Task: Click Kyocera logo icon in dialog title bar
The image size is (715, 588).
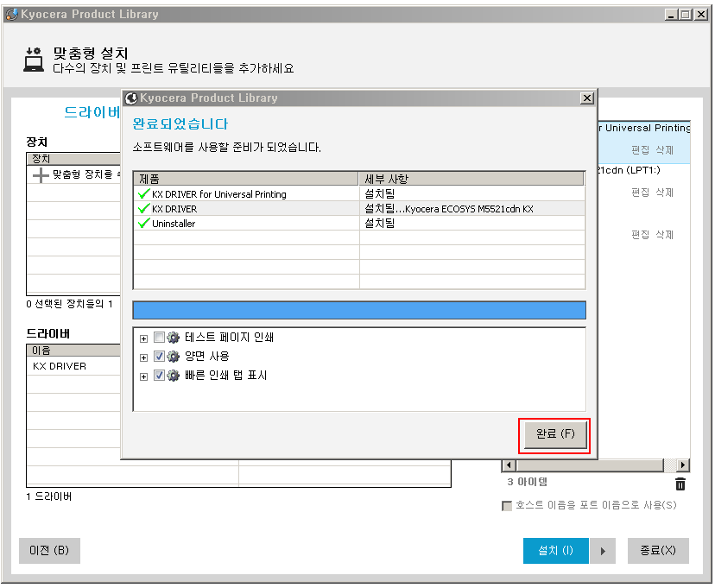Action: tap(131, 98)
